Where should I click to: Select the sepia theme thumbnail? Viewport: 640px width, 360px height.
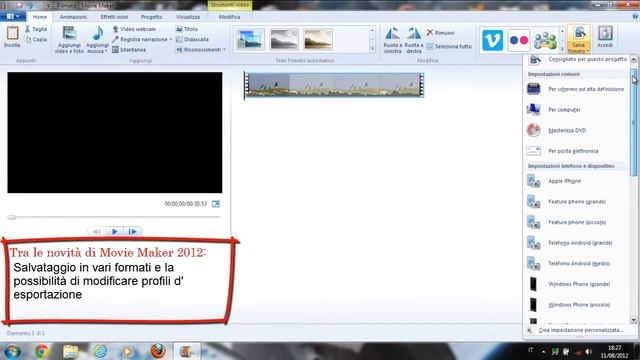(318, 40)
